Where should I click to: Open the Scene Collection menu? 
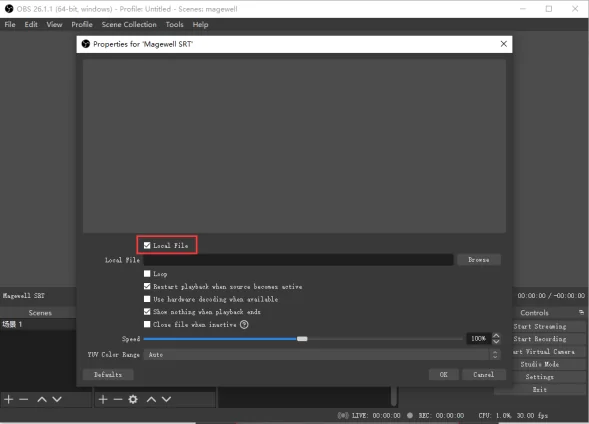129,24
